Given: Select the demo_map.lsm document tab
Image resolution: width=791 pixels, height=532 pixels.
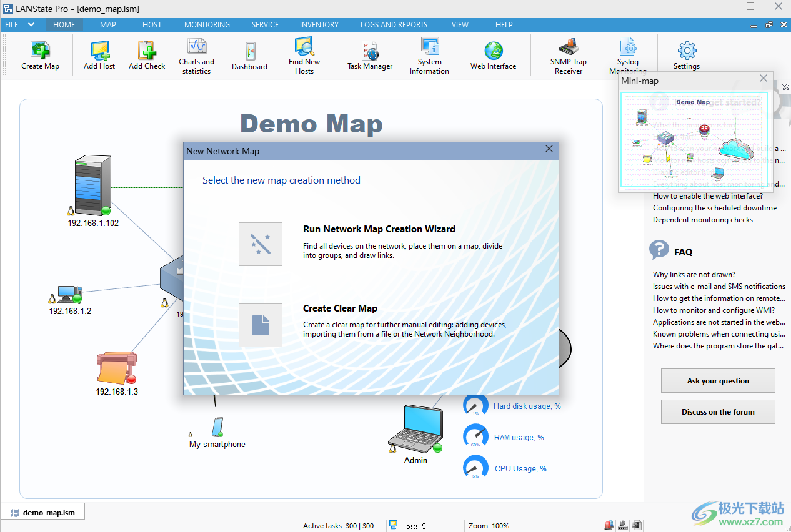Looking at the screenshot, I should point(42,513).
